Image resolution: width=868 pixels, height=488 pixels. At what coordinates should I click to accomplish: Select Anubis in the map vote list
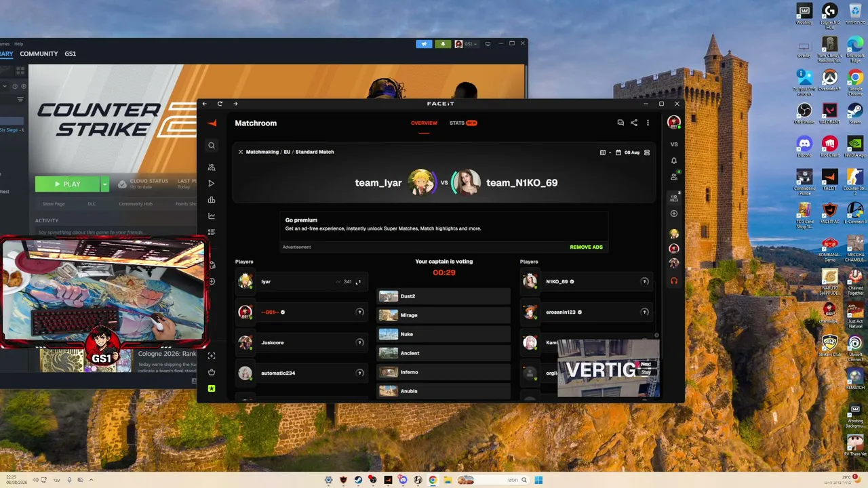coord(443,391)
